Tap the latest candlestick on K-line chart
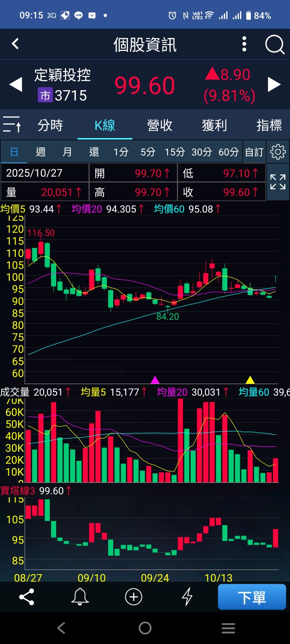The width and height of the screenshot is (290, 644). click(276, 279)
